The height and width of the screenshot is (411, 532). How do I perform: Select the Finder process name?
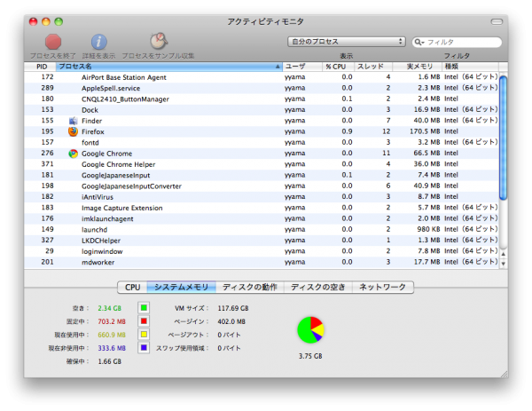click(x=91, y=121)
